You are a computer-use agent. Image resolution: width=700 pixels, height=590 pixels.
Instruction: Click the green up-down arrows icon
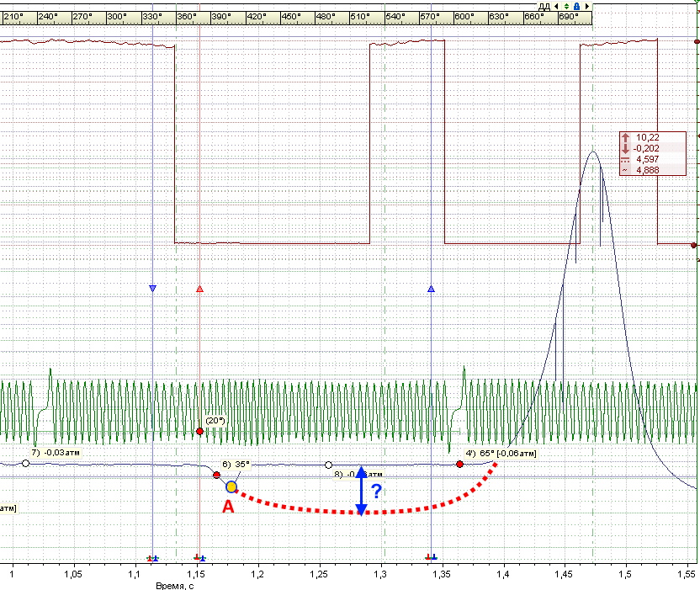[x=566, y=6]
